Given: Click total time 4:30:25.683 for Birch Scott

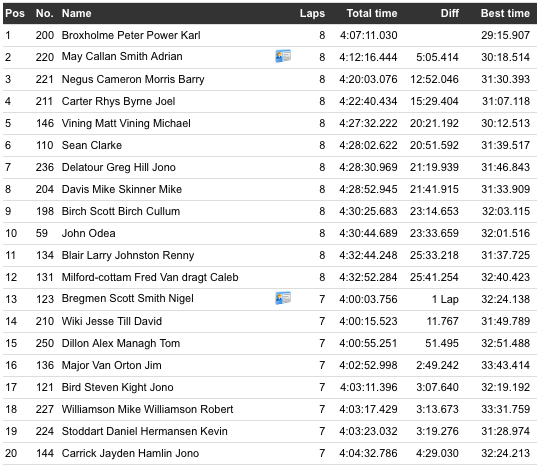Looking at the screenshot, I should (x=368, y=211).
